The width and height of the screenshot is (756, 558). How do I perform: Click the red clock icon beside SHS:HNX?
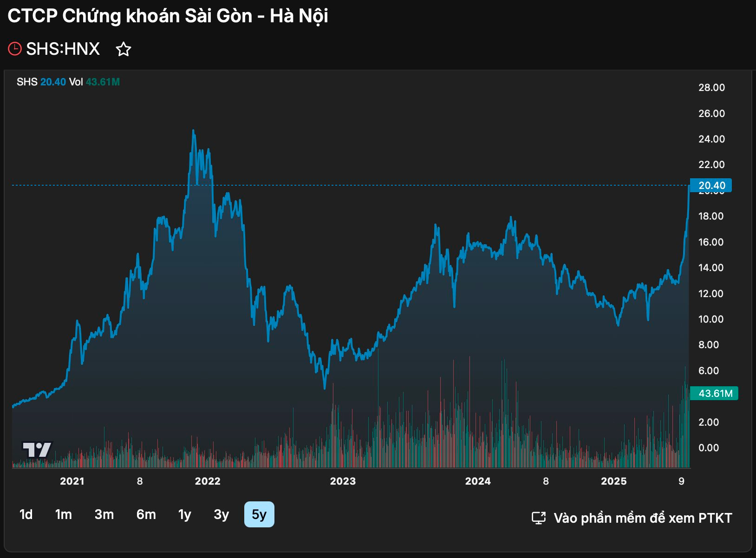coord(15,49)
